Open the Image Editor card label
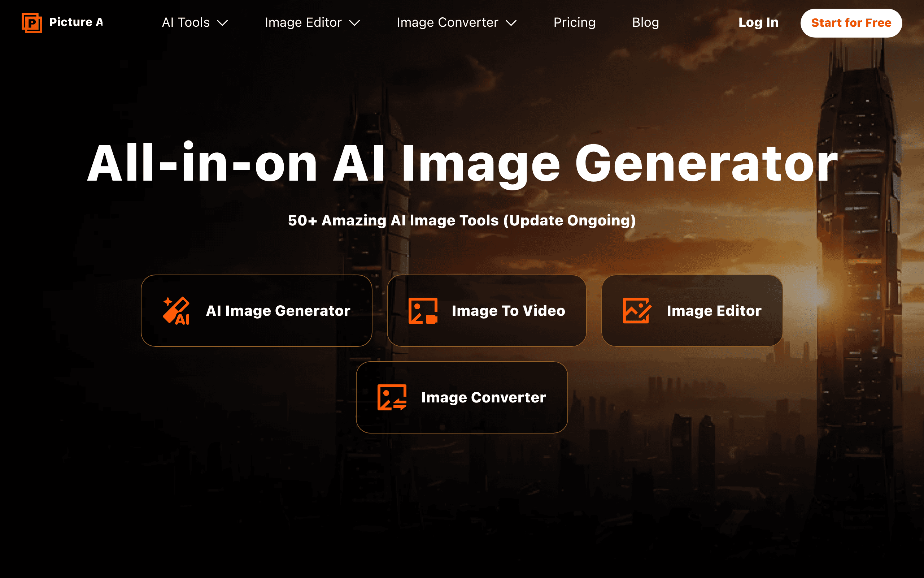Image resolution: width=924 pixels, height=578 pixels. pos(714,311)
